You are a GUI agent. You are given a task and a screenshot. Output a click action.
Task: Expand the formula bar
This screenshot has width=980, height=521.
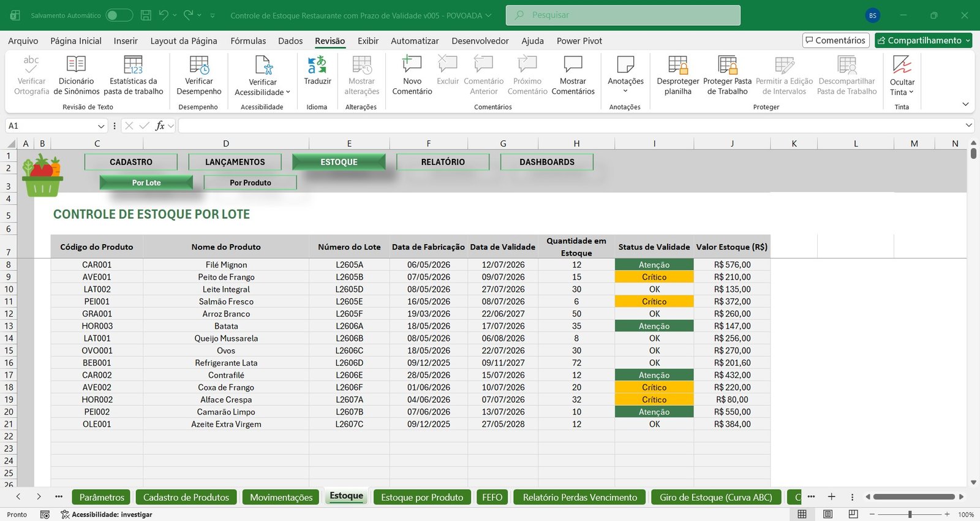968,125
